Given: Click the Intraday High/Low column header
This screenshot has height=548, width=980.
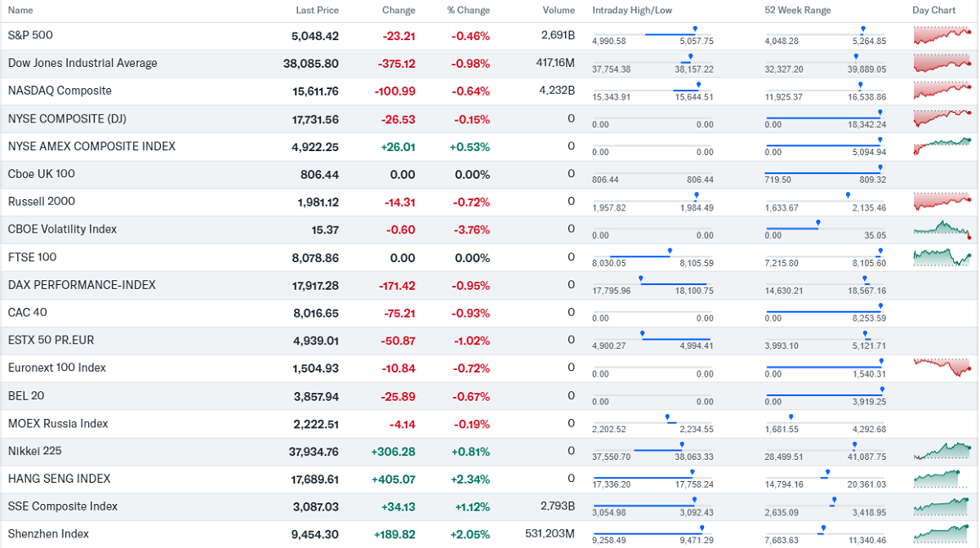Looking at the screenshot, I should [632, 11].
